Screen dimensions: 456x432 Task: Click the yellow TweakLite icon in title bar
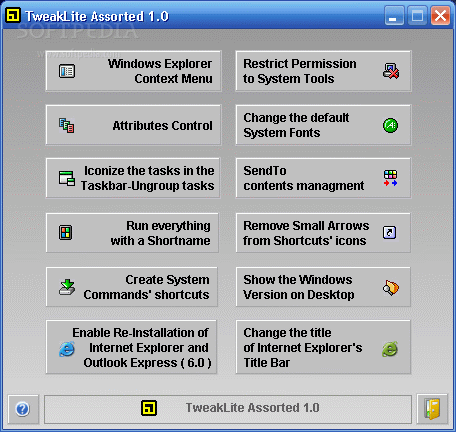[x=13, y=15]
